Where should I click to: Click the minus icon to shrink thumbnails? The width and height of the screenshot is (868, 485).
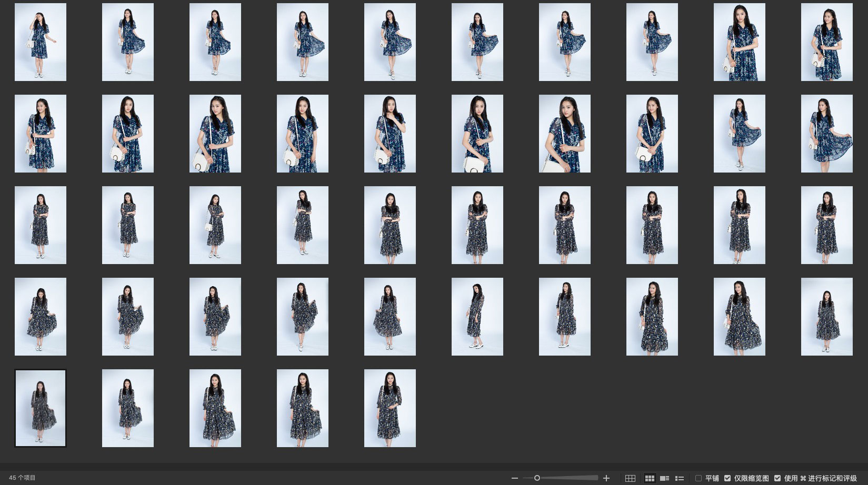tap(514, 478)
